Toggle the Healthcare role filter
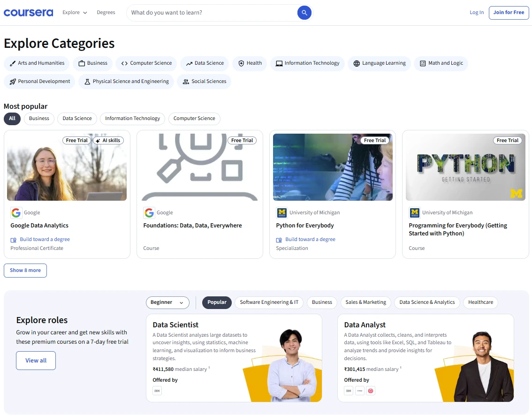The image size is (532, 415). (x=480, y=302)
